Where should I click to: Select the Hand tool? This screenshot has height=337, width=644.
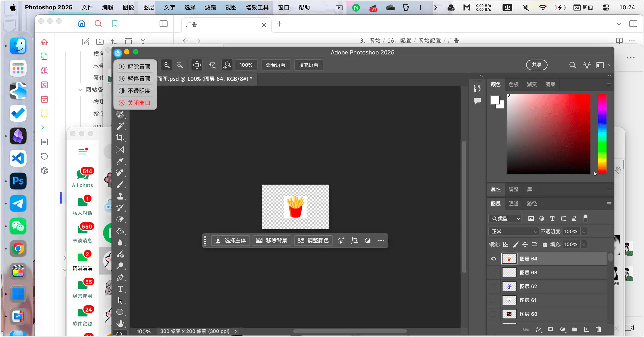click(x=120, y=324)
